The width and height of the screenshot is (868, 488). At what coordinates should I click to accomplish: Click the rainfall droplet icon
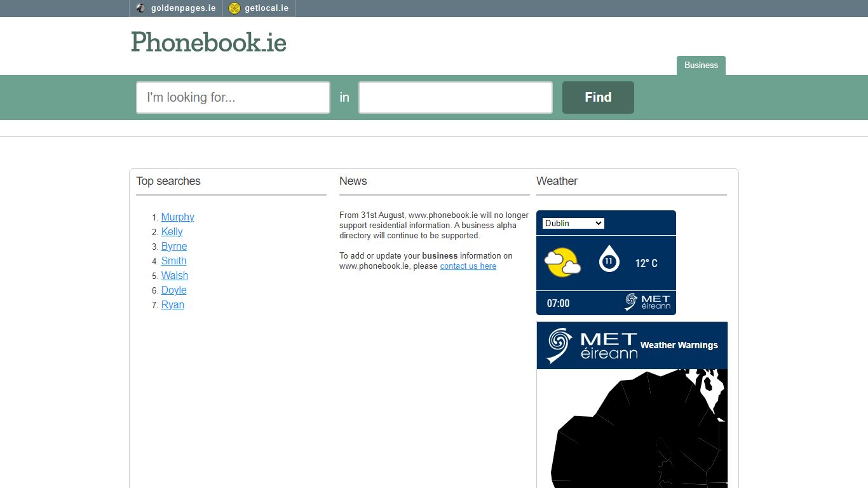[609, 259]
